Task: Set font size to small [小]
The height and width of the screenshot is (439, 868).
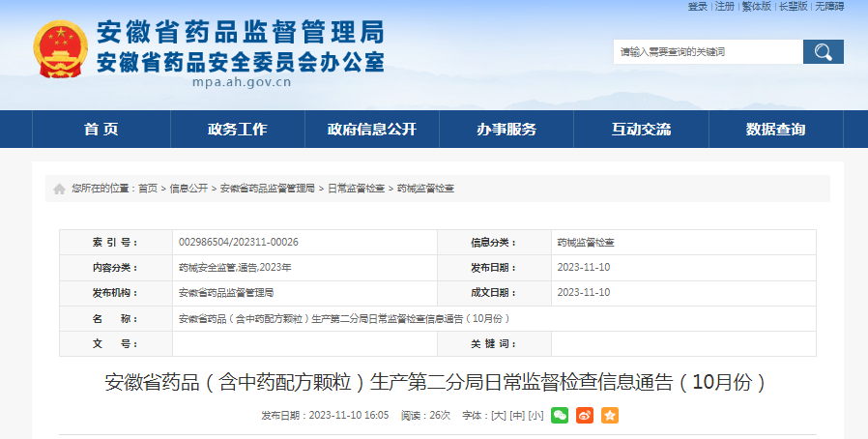Action: coord(535,415)
